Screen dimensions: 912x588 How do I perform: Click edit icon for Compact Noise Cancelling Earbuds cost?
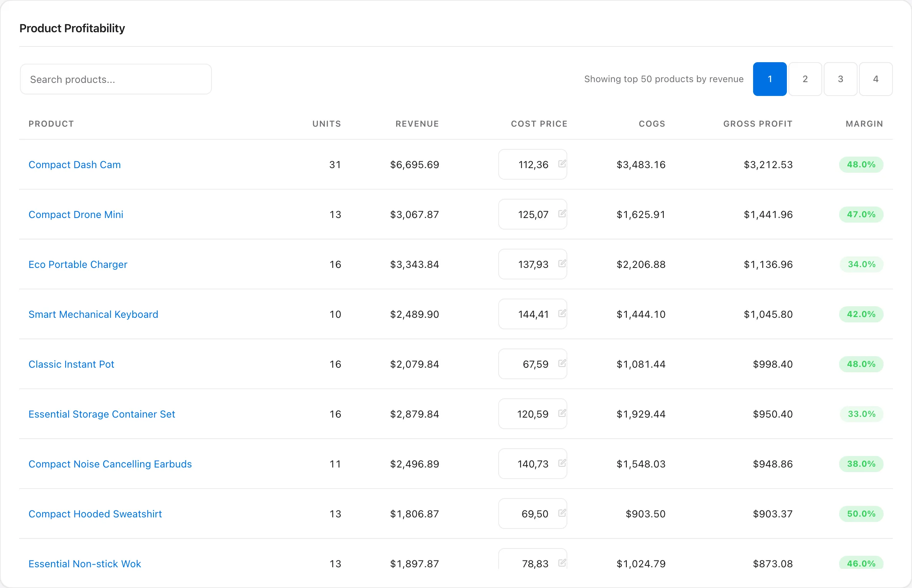(x=562, y=463)
